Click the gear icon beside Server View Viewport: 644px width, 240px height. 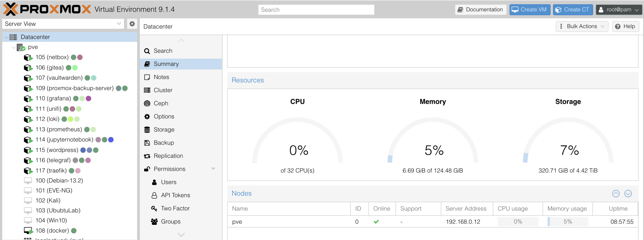tap(132, 24)
